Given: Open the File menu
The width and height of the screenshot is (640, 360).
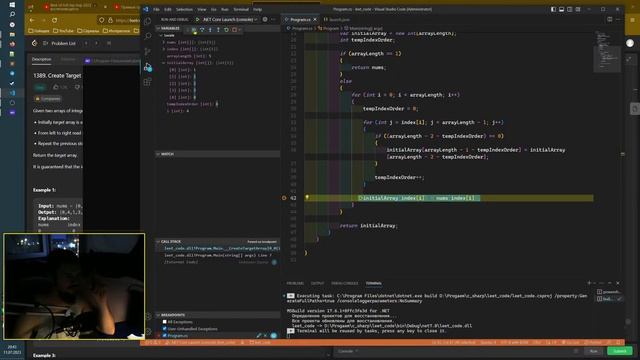Looking at the screenshot, I should pos(156,9).
